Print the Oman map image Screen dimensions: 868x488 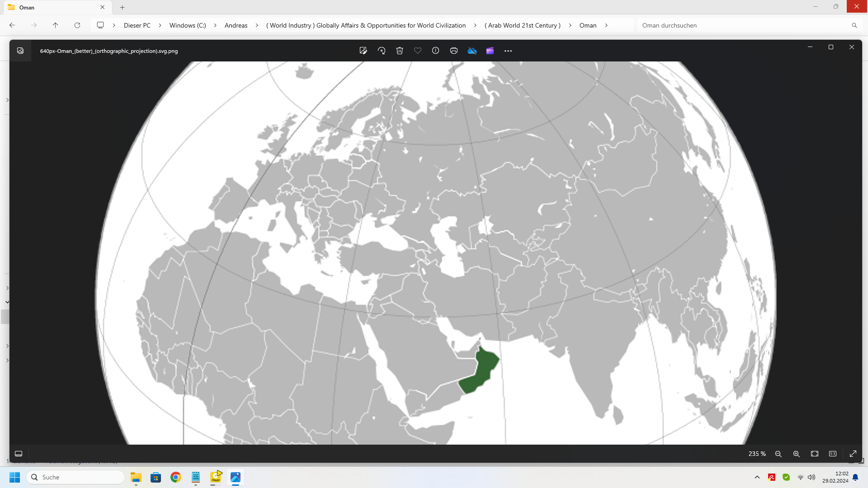(454, 51)
